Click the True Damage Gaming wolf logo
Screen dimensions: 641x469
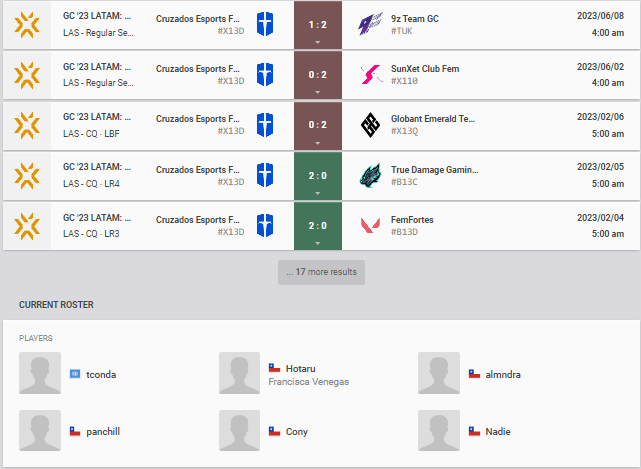pos(370,175)
